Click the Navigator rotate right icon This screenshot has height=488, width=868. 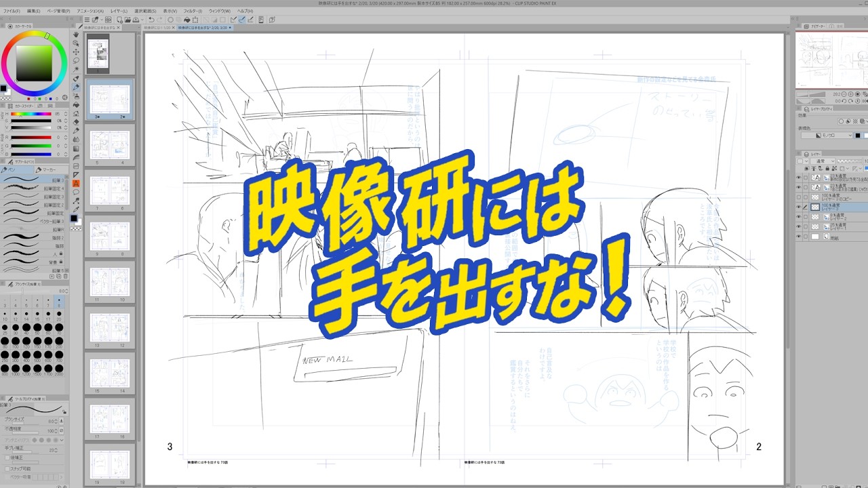(x=851, y=101)
